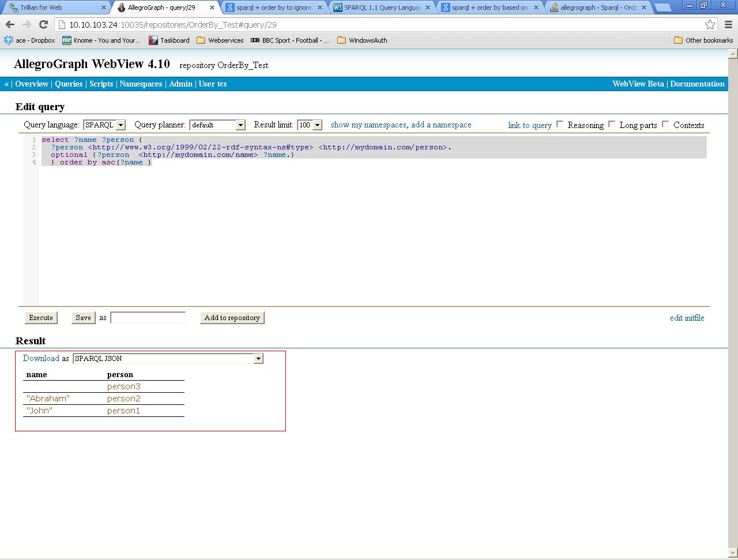Open the Admin menu
This screenshot has height=560, width=738.
coord(180,84)
